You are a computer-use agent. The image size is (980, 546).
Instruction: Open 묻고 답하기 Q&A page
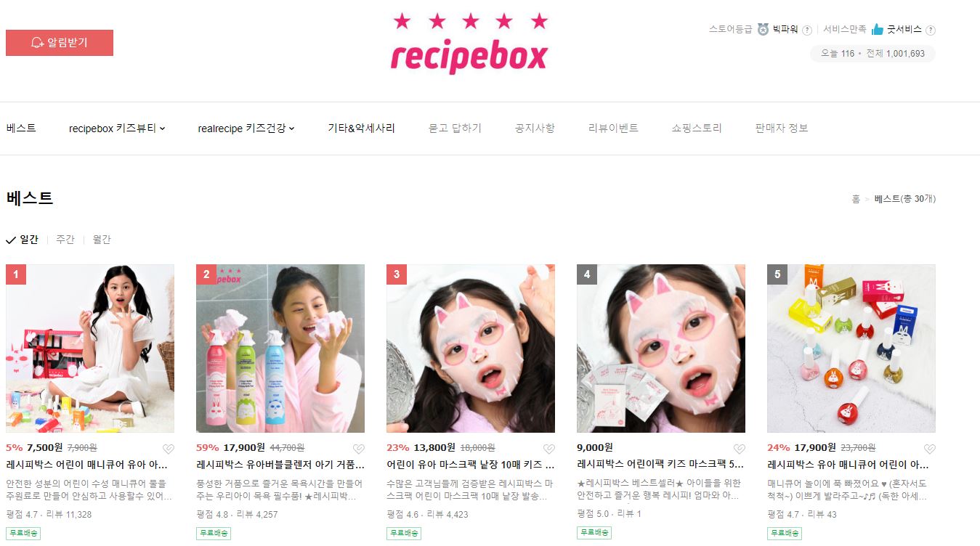[455, 129]
